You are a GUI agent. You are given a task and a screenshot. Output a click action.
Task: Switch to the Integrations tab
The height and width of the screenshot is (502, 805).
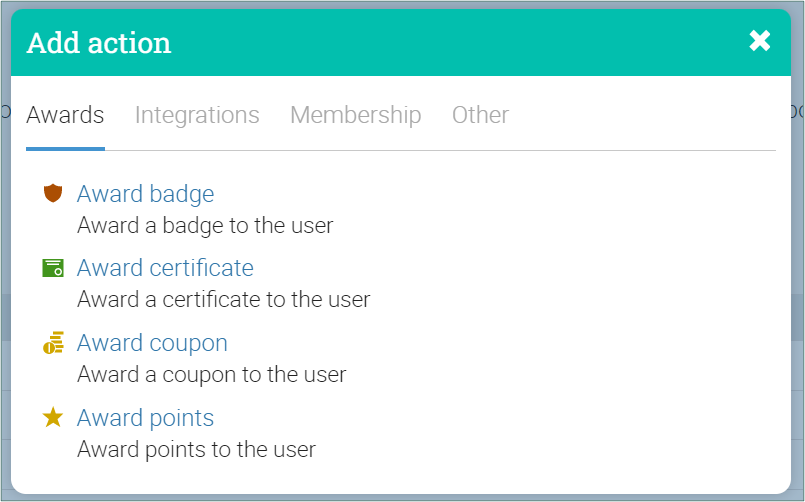pyautogui.click(x=197, y=115)
